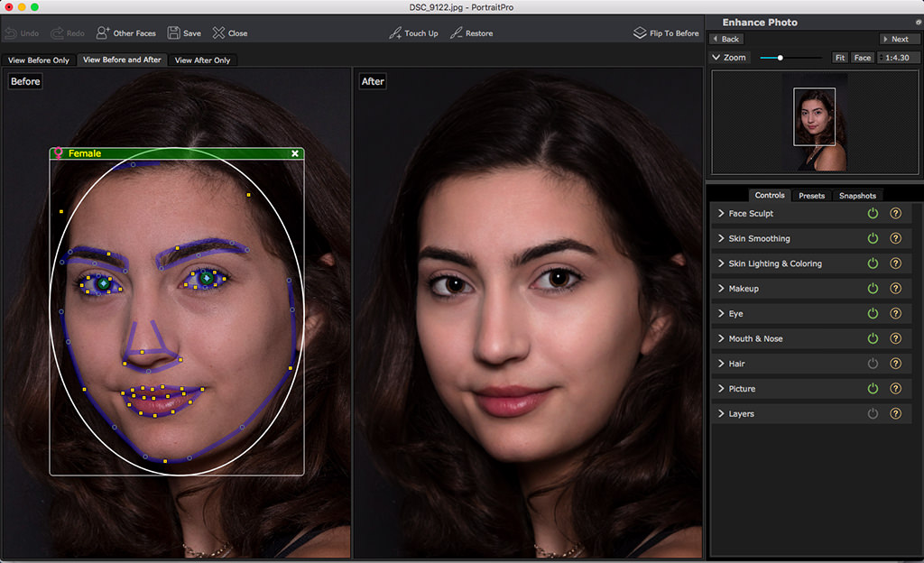Click the Close X toolbar icon
924x563 pixels.
[x=218, y=33]
